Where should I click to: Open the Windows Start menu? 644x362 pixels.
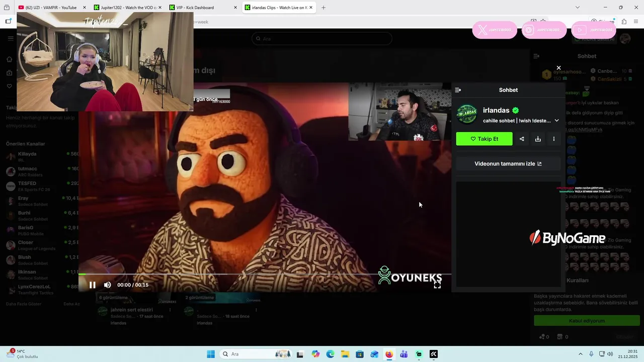(211, 354)
